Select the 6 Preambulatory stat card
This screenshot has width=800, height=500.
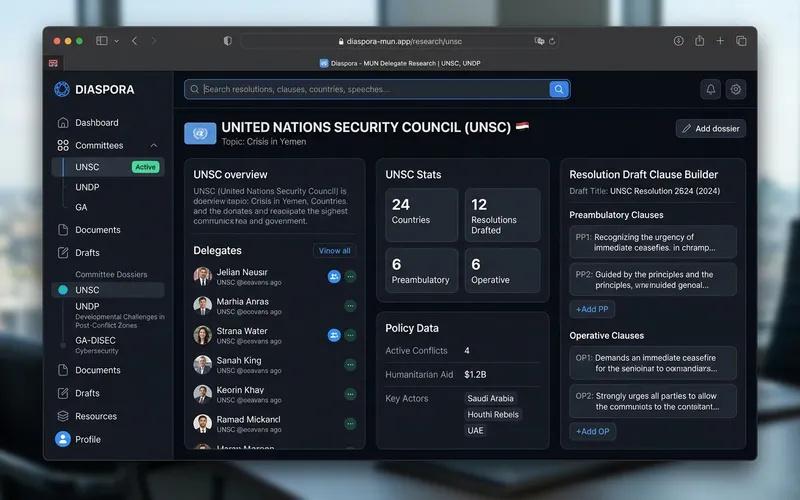pos(421,270)
